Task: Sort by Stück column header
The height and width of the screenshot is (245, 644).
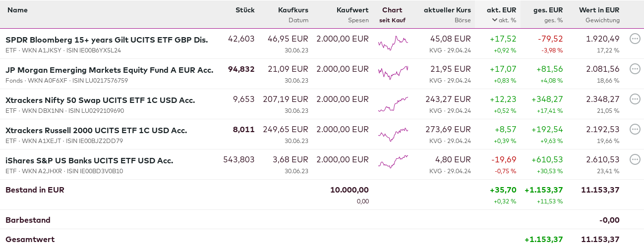Action: pos(245,10)
